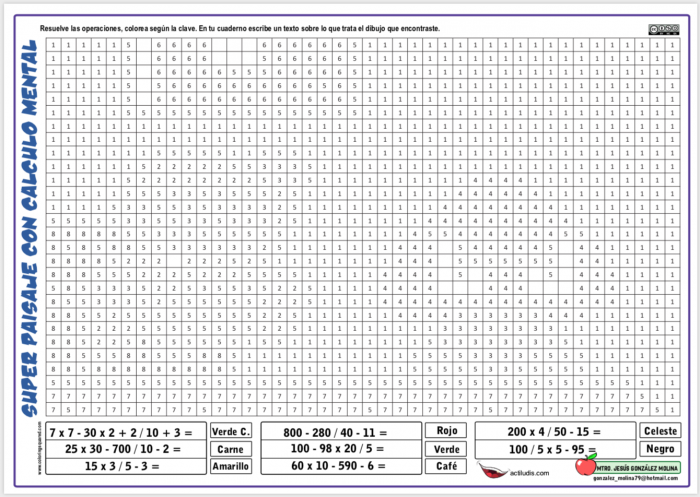Screen dimensions: 700x497
Task: Click the 'Celeste' color key box
Action: (661, 431)
